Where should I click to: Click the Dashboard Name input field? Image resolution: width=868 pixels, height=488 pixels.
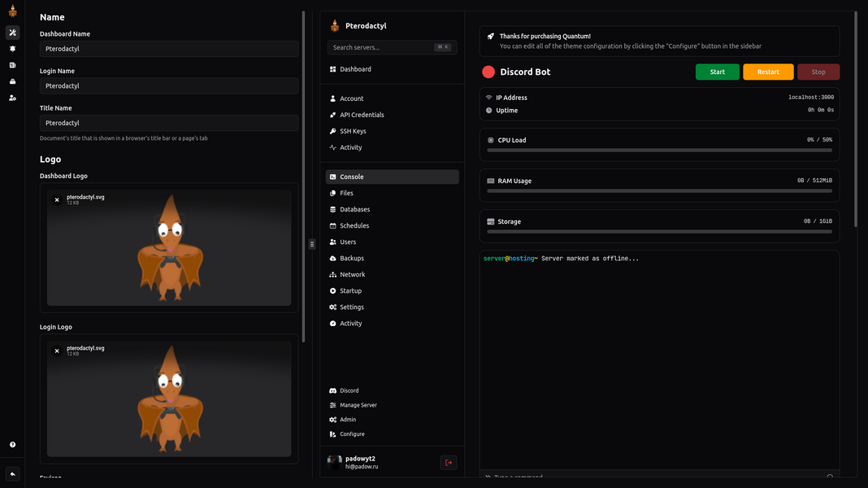click(x=169, y=49)
